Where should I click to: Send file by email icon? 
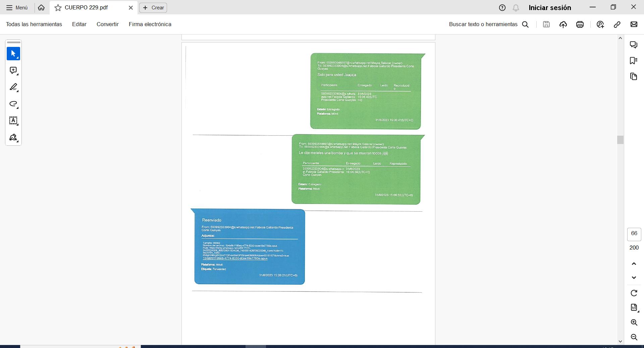point(634,24)
